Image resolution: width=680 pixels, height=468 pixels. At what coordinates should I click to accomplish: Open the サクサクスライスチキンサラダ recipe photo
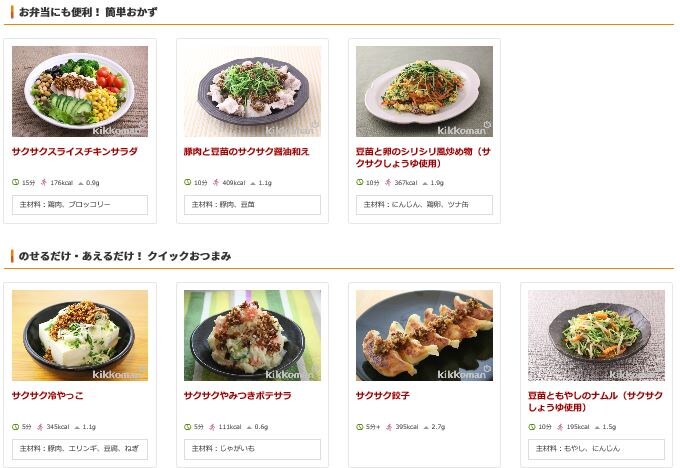80,92
